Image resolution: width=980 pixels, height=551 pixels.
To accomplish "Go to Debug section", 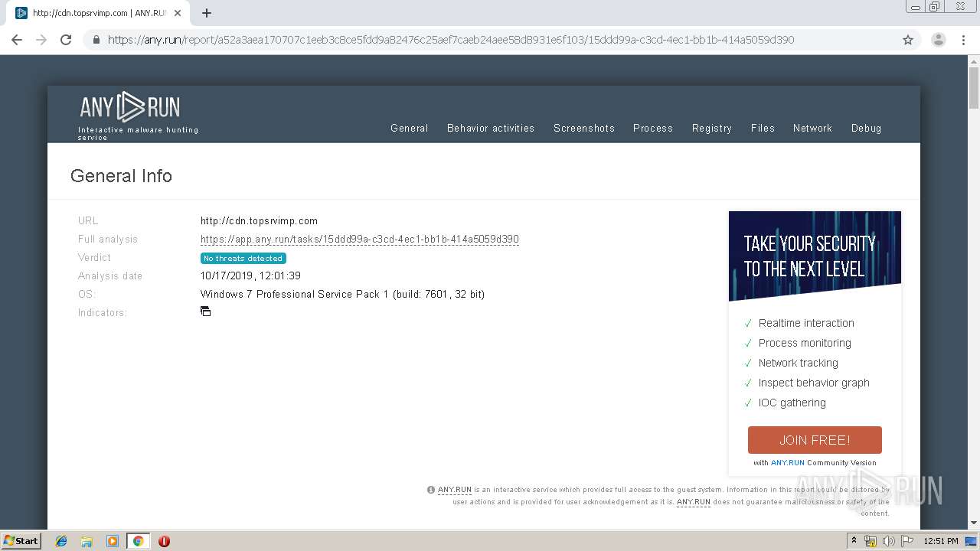I will [x=866, y=128].
